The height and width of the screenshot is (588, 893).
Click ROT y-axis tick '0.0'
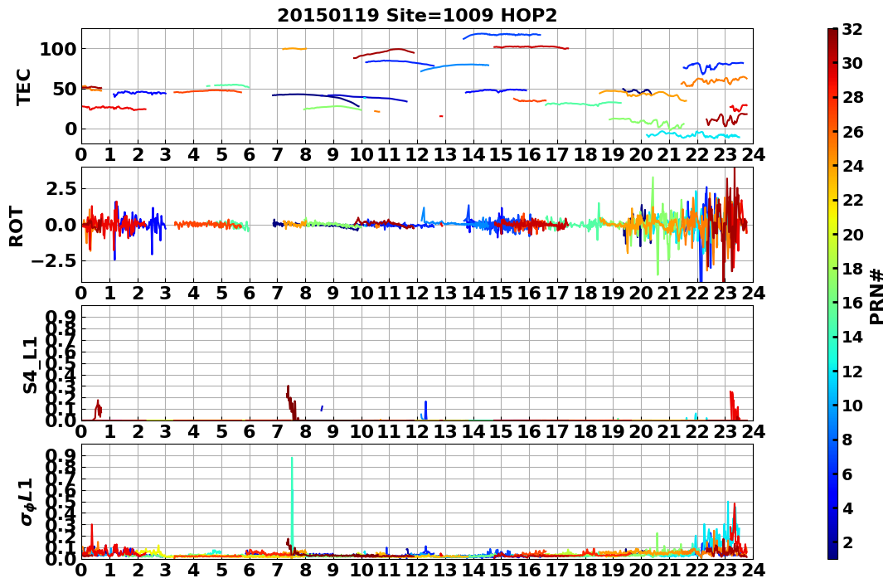[x=61, y=225]
